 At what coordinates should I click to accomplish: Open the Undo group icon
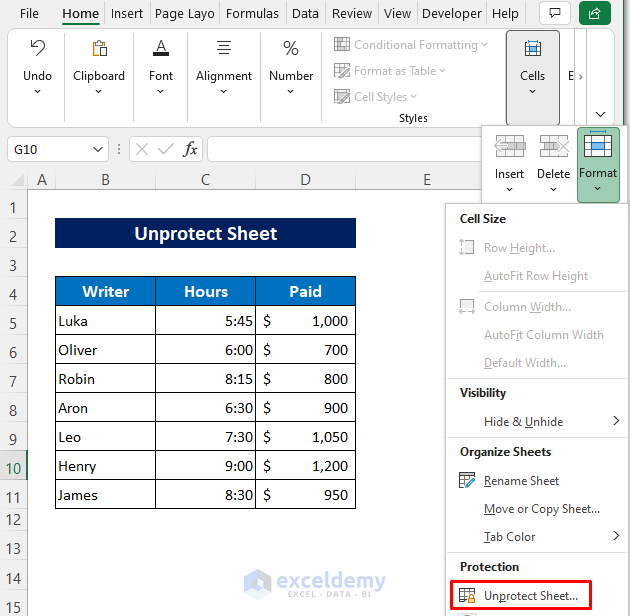click(x=37, y=48)
